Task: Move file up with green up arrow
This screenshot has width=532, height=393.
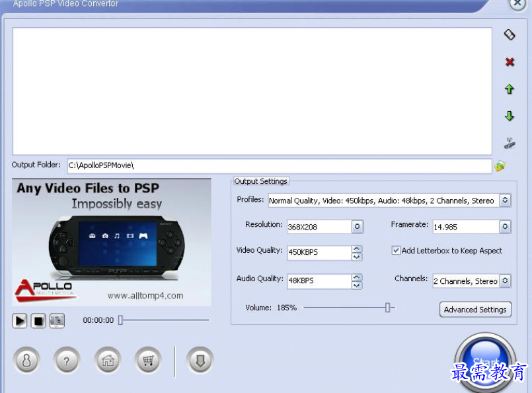Action: (x=509, y=89)
